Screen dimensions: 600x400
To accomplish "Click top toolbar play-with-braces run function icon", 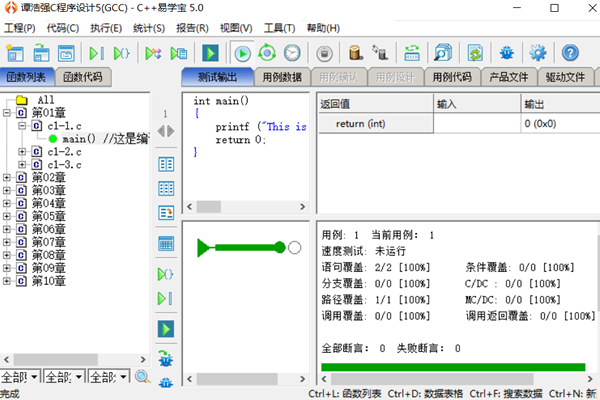I will click(122, 53).
